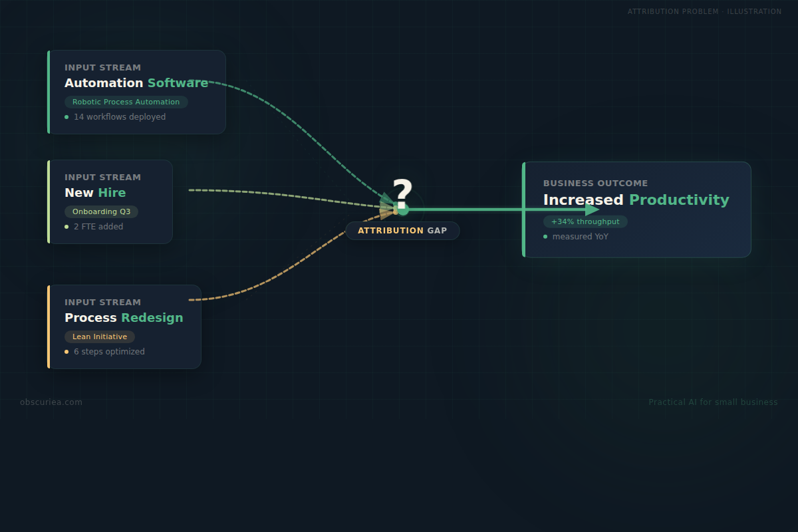798x532 pixels.
Task: Click the Automation Software card title
Action: [136, 83]
